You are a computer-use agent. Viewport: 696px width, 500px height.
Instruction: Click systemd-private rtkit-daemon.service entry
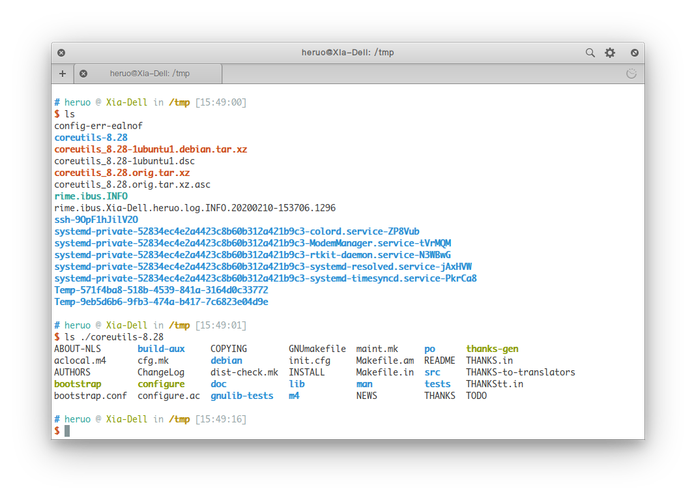[x=253, y=255]
